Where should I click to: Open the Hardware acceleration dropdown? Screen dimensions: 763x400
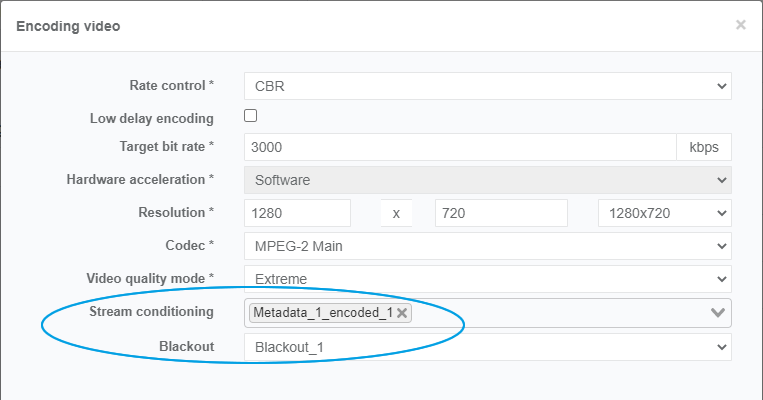click(x=487, y=180)
